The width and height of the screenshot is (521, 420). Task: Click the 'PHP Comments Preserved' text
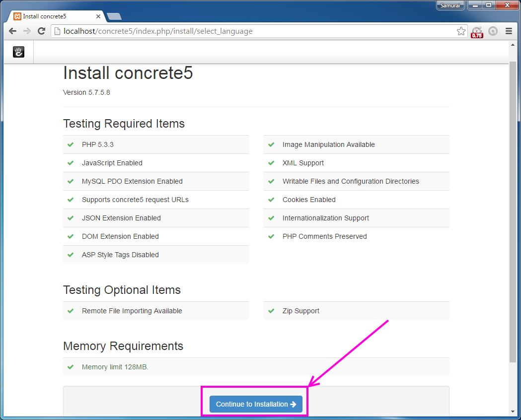pos(325,236)
